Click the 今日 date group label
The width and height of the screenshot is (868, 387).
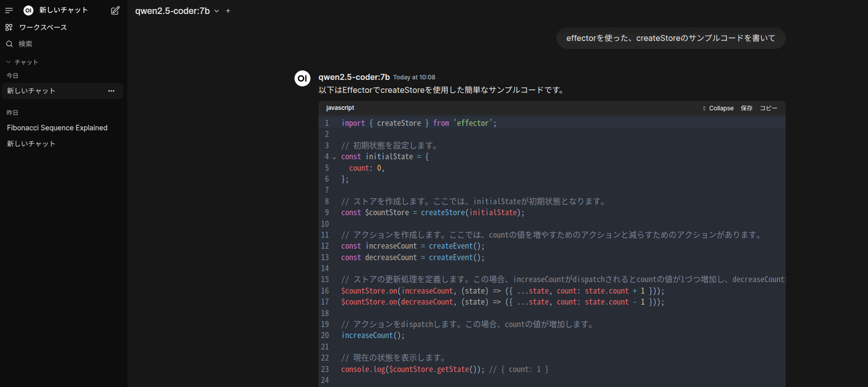pos(12,76)
